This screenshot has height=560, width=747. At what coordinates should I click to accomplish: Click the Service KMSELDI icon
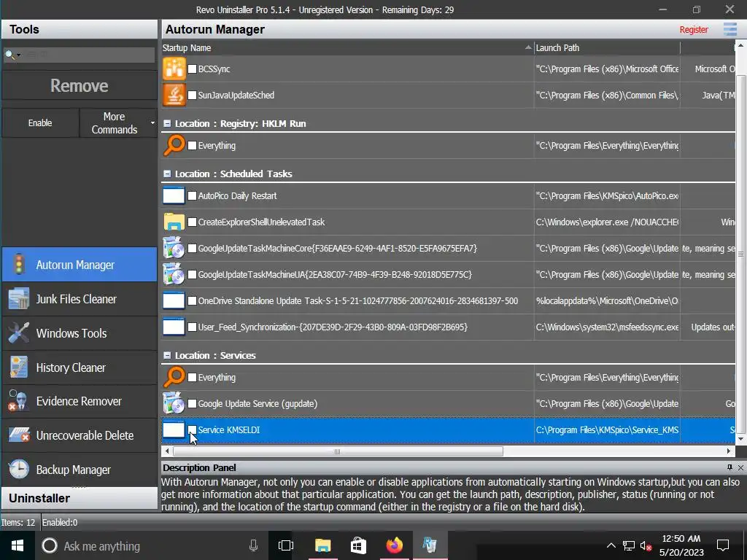pos(174,430)
